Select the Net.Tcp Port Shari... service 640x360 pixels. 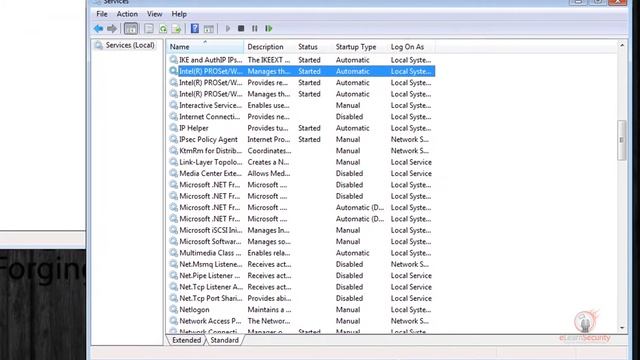301,298
